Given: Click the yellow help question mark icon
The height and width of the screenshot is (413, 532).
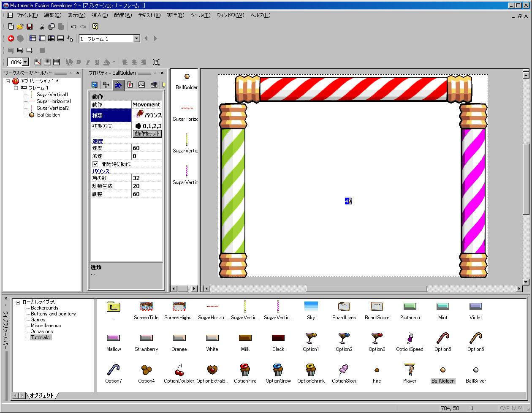Looking at the screenshot, I should coord(95,27).
